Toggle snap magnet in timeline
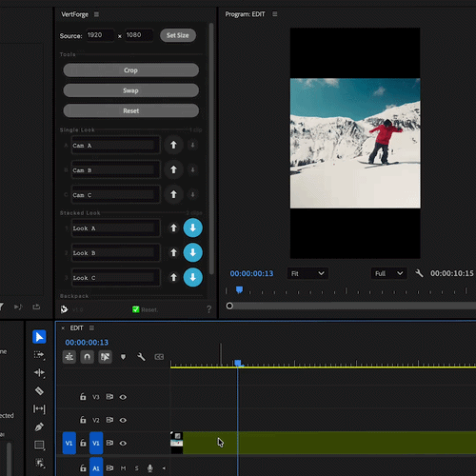 click(87, 357)
